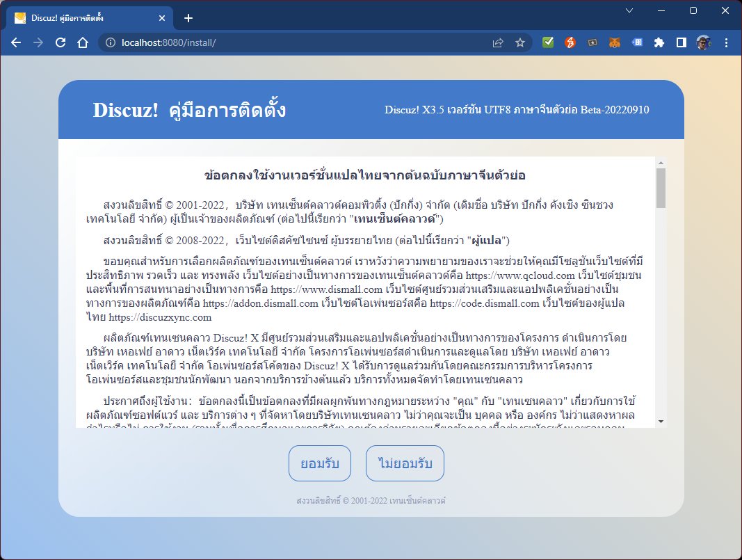742x560 pixels.
Task: Open the orange lightning bolt extension
Action: pyautogui.click(x=570, y=42)
